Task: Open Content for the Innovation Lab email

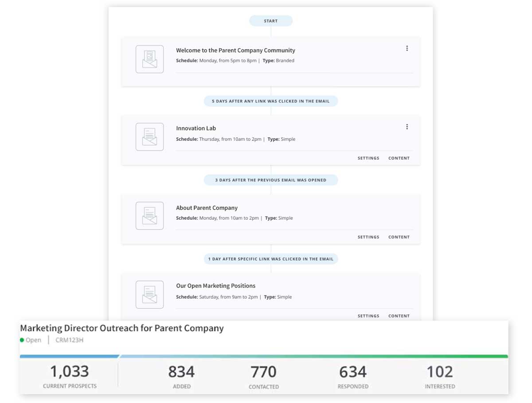Action: [x=399, y=158]
